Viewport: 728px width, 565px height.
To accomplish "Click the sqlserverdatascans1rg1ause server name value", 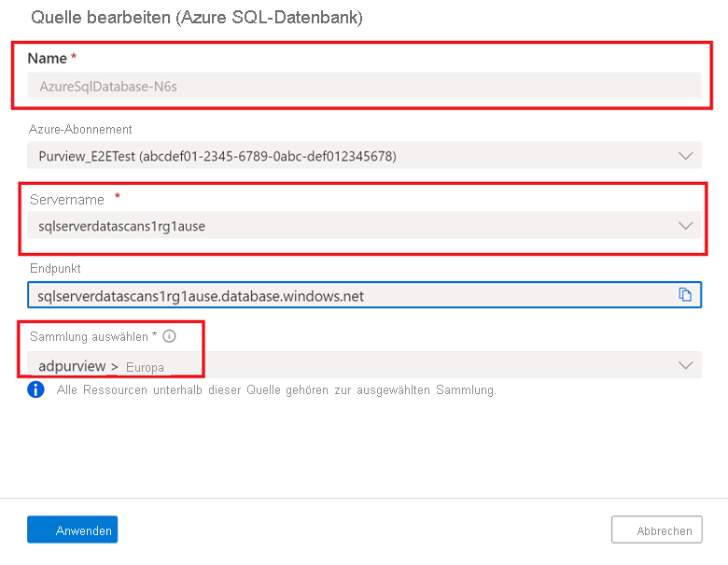I will 121,226.
